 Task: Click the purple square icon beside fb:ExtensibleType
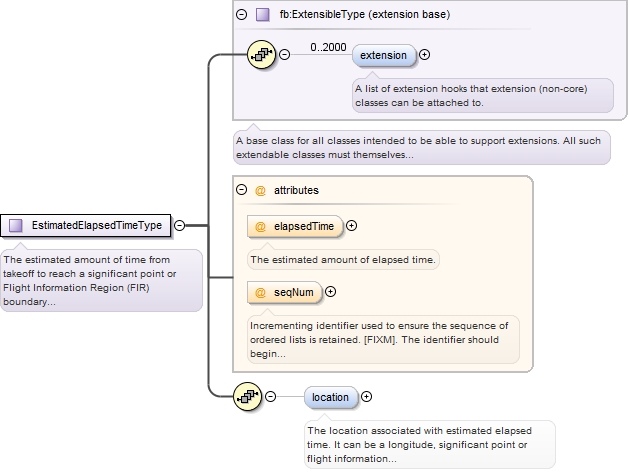(263, 15)
